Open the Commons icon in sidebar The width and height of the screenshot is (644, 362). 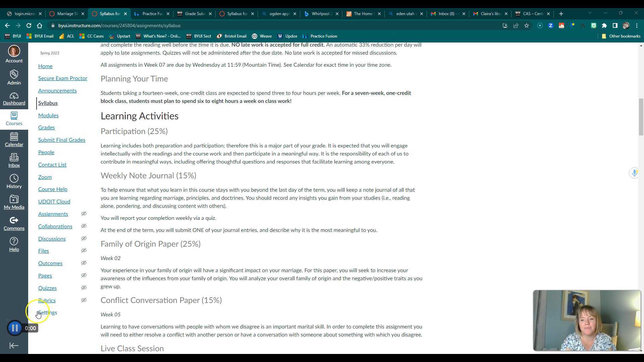pos(14,223)
